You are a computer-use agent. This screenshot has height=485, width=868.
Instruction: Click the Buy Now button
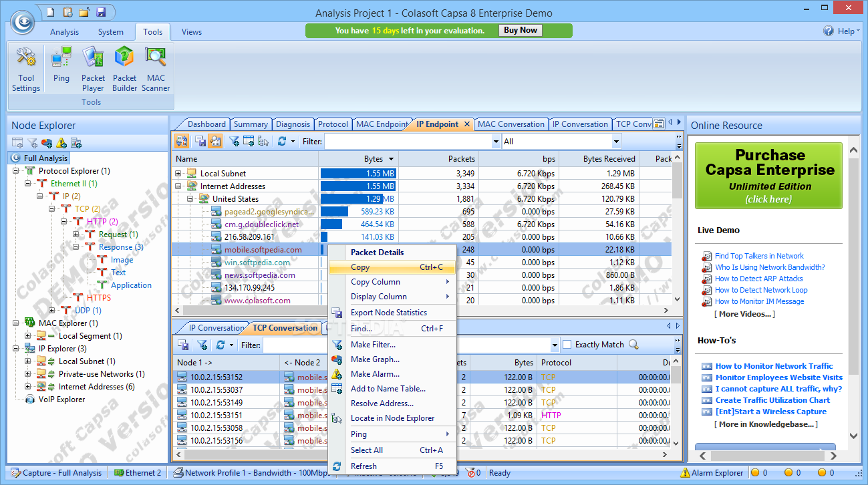coord(520,30)
